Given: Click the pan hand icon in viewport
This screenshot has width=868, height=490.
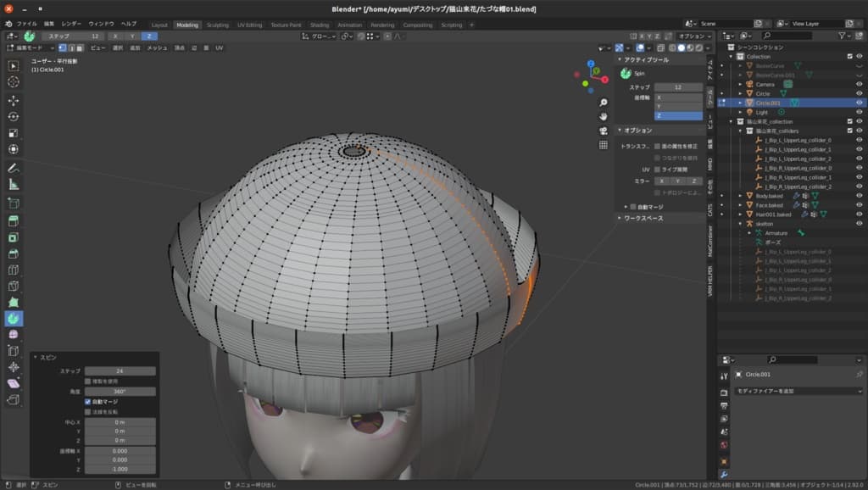Looking at the screenshot, I should tap(604, 116).
